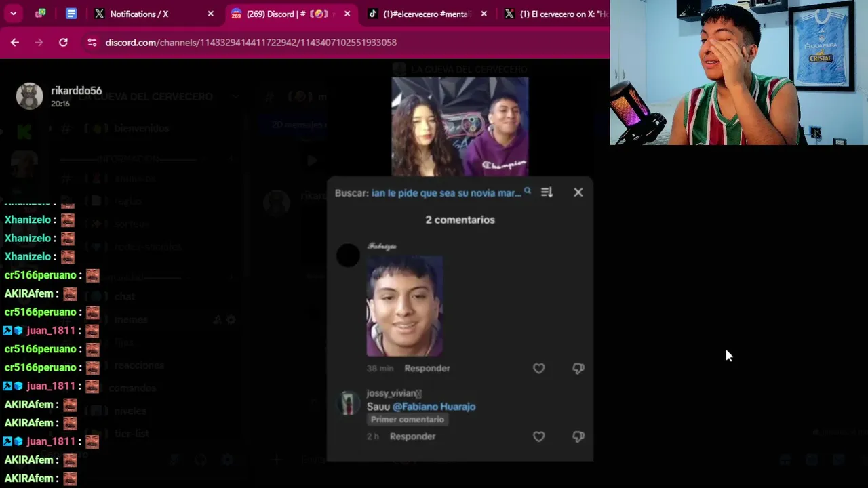The image size is (868, 488).
Task: Click the '38 min' timestamp
Action: (x=380, y=368)
